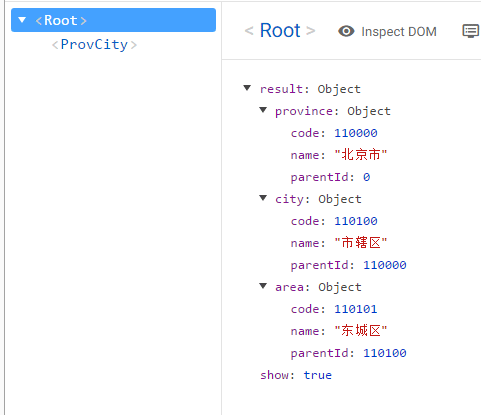Click the Inspect DOM button label
The height and width of the screenshot is (415, 481).
click(399, 32)
